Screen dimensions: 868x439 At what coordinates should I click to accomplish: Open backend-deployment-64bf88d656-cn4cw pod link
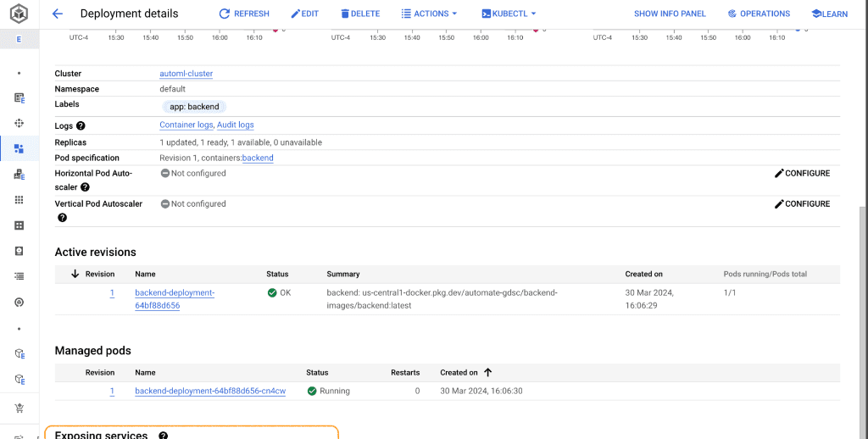210,391
